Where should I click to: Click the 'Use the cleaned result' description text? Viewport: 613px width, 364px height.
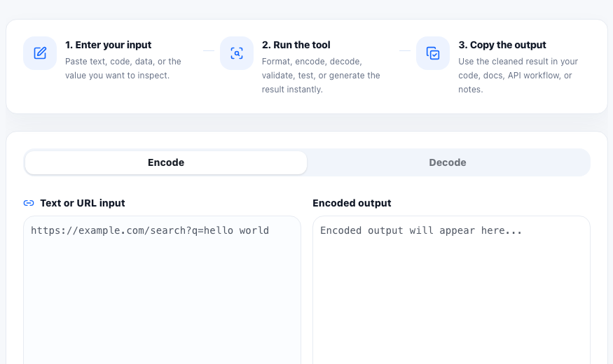(518, 76)
